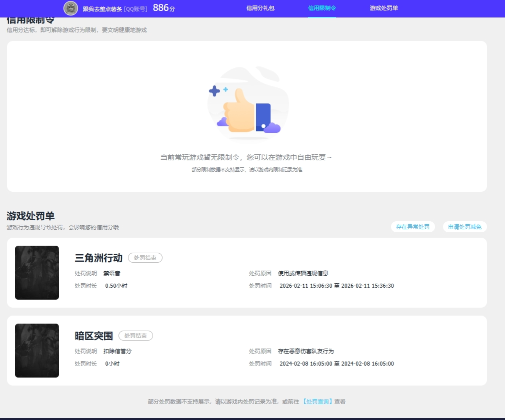
Task: Click the 暗区突围 title
Action: pos(93,336)
